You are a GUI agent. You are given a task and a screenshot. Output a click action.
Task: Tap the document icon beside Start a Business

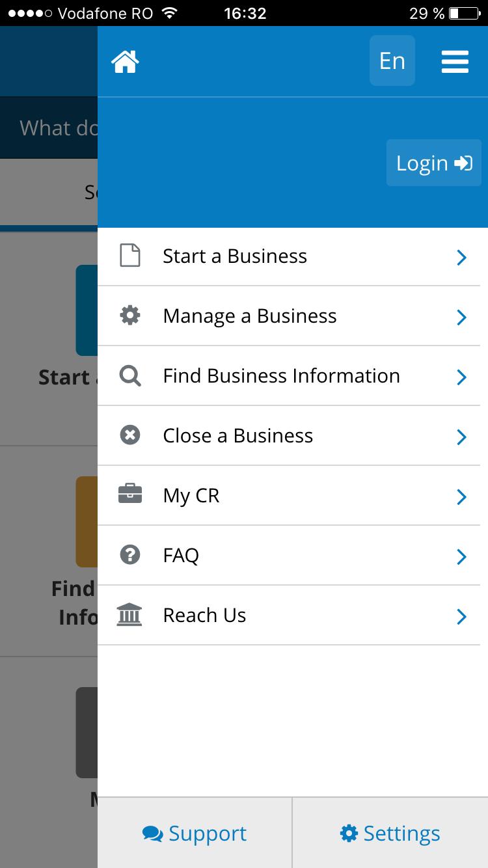pyautogui.click(x=130, y=256)
